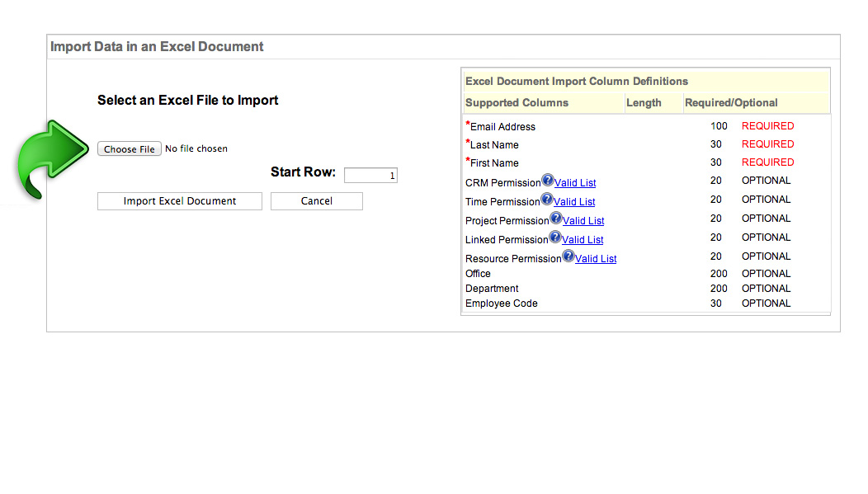The width and height of the screenshot is (868, 494).
Task: Click the 'No file chosen' text
Action: (196, 149)
